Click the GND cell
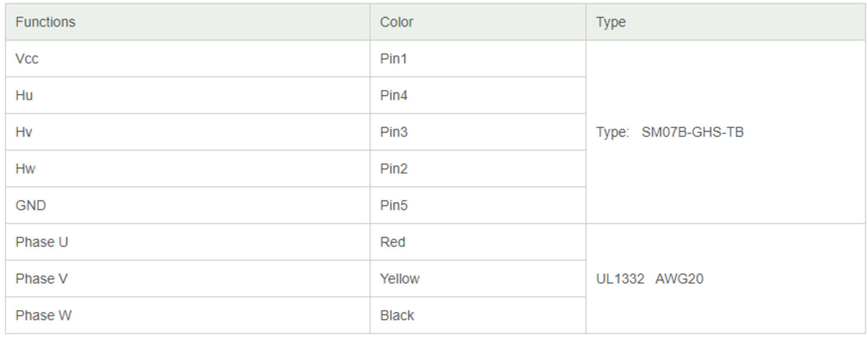Screen dimensions: 868x339 [31, 205]
